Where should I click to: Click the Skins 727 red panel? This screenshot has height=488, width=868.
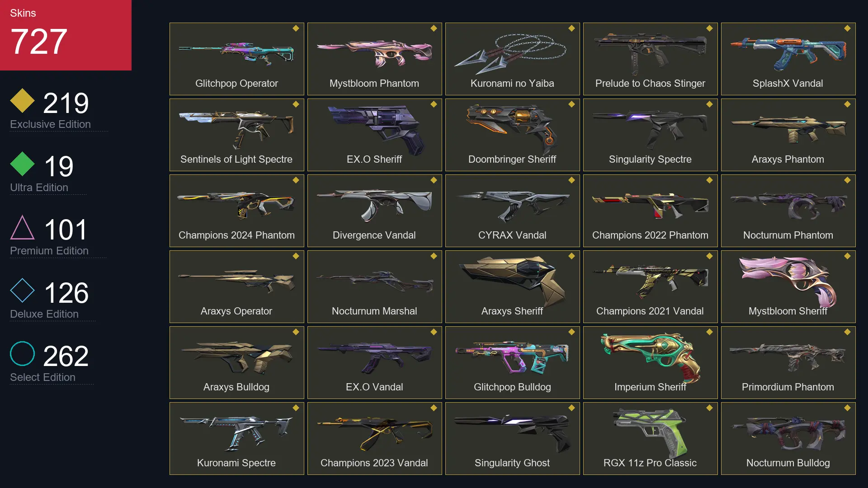point(66,35)
